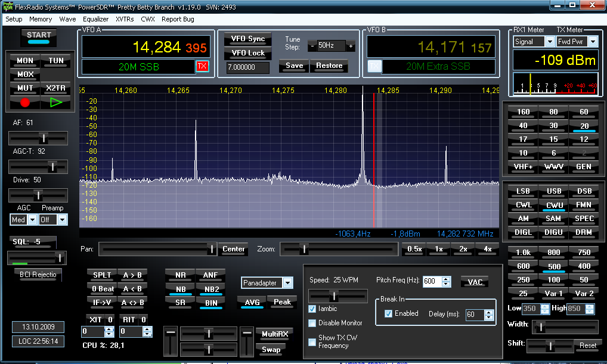Select the 20 meter band button
This screenshot has width=607, height=364.
(584, 126)
